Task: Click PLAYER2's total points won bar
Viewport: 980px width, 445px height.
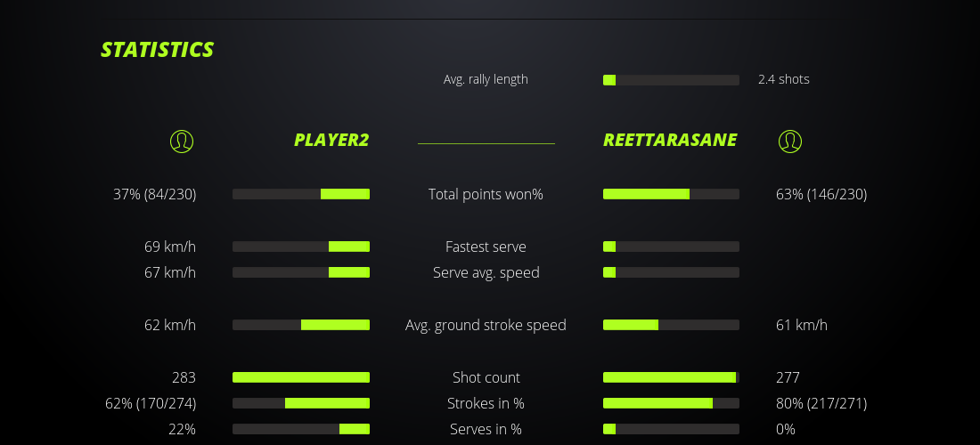Action: (301, 194)
